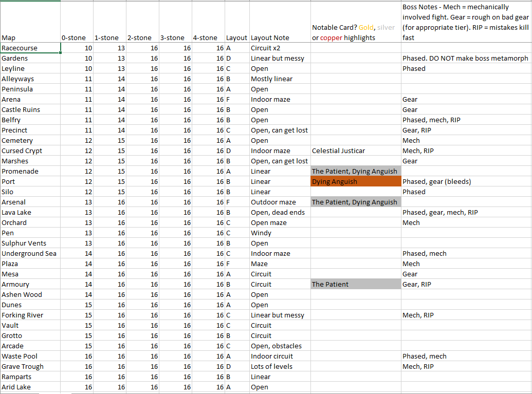
Task: Select the Layout column header
Action: point(237,22)
